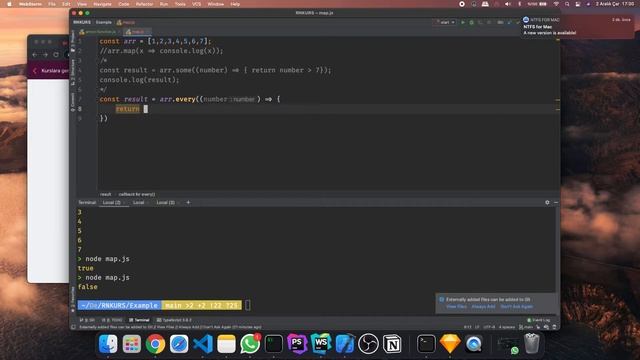
Task: Open Notion from the Dock
Action: 392,344
